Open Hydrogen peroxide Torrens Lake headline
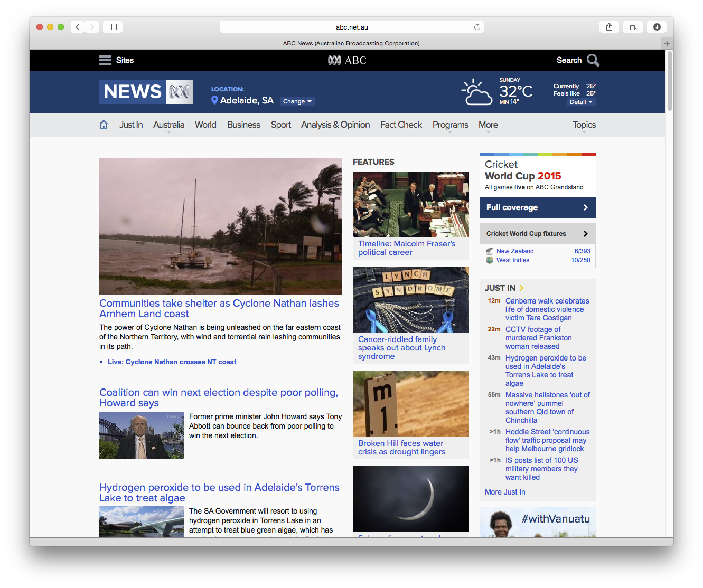The height and width of the screenshot is (588, 703). 219,492
